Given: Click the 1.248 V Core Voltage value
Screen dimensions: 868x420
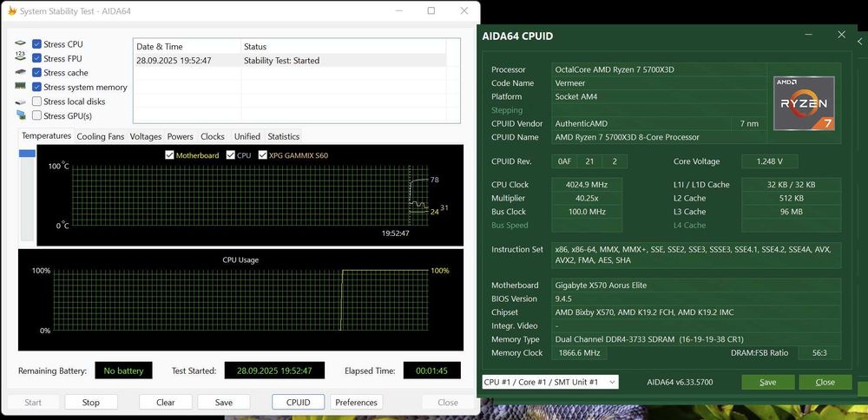Looking at the screenshot, I should click(769, 161).
